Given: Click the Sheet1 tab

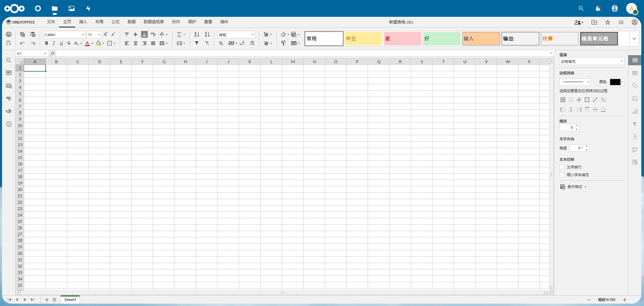Looking at the screenshot, I should (x=70, y=300).
